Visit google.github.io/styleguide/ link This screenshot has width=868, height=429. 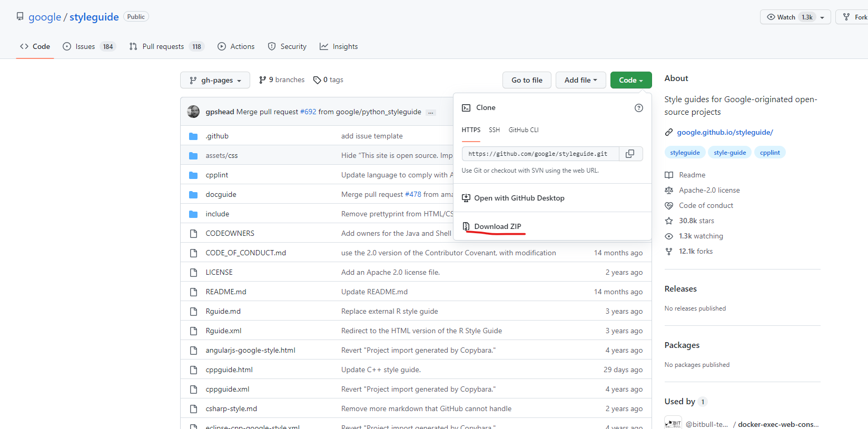[725, 132]
